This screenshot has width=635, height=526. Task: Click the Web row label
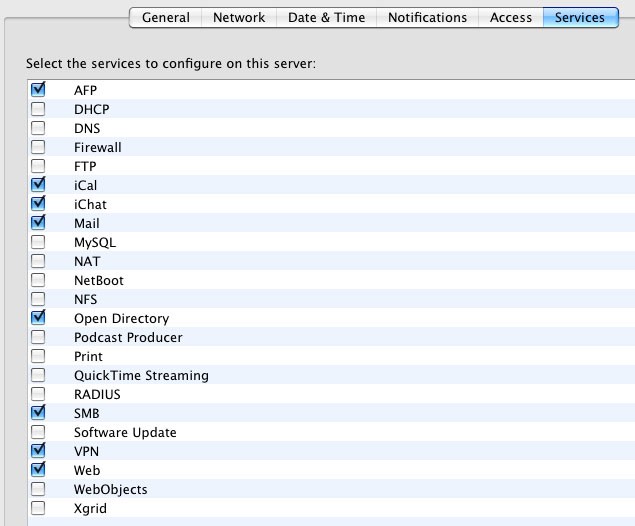[x=87, y=471]
